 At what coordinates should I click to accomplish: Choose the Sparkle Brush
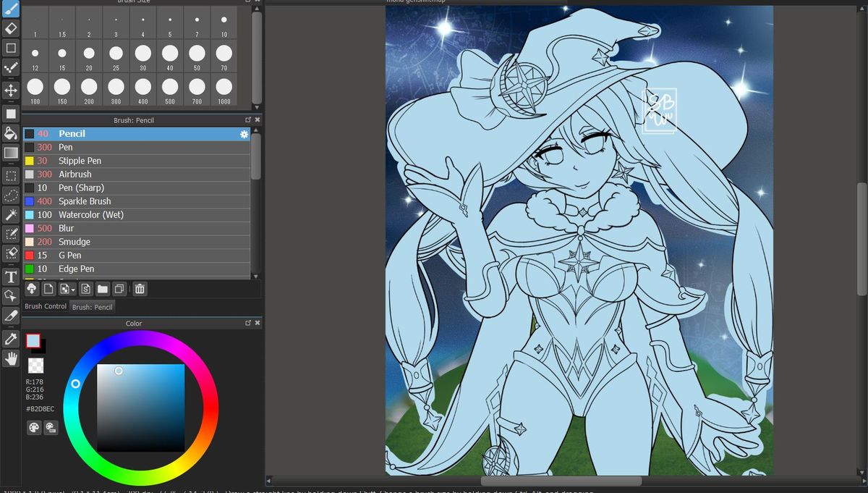(137, 201)
